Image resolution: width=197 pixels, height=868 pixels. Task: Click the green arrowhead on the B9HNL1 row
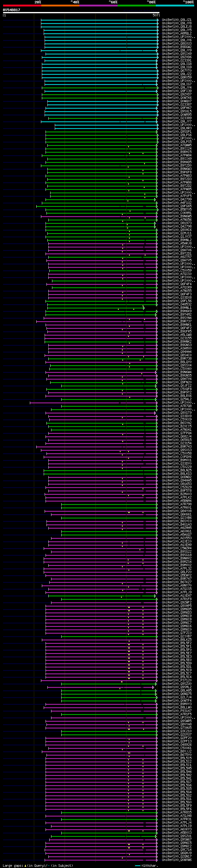pos(144,308)
